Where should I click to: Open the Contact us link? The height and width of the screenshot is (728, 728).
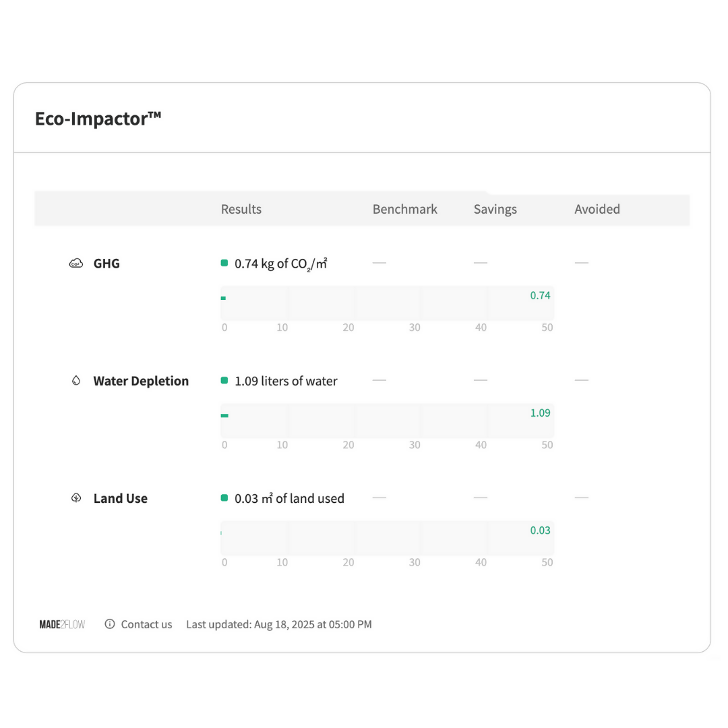(146, 624)
